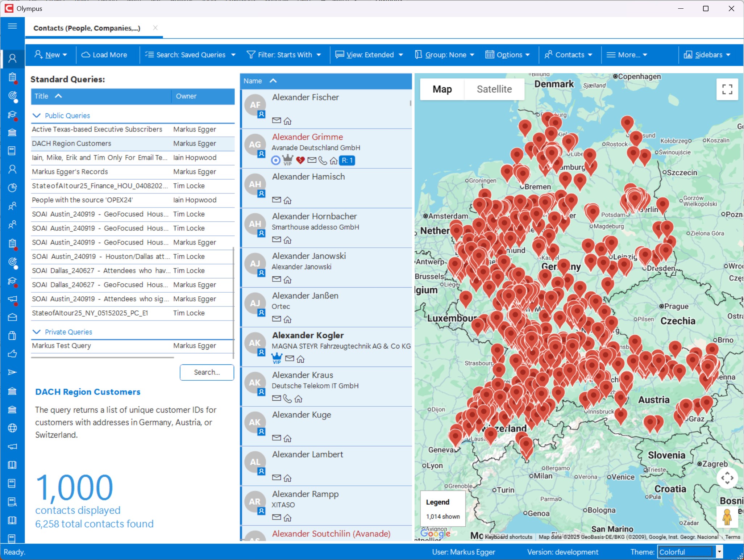Open the paper plane icon in the left sidebar
This screenshot has width=744, height=560.
pos(12,372)
